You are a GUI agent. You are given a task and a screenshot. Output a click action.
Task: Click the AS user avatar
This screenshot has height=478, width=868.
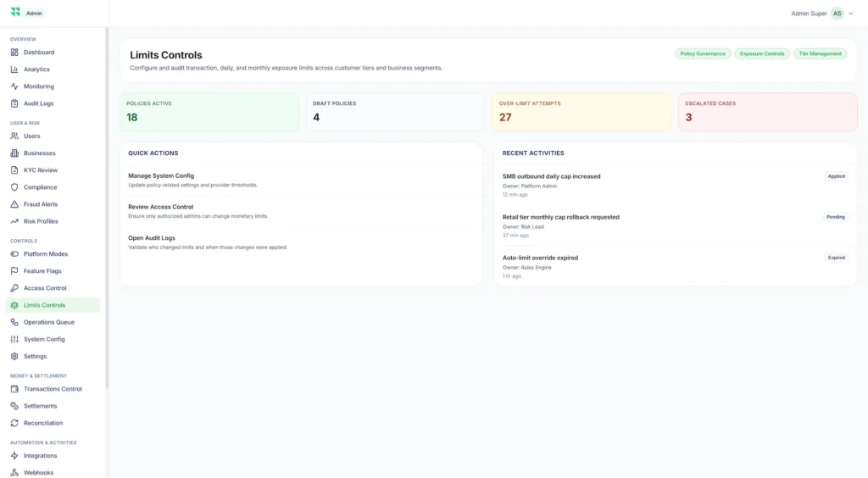[x=837, y=14]
